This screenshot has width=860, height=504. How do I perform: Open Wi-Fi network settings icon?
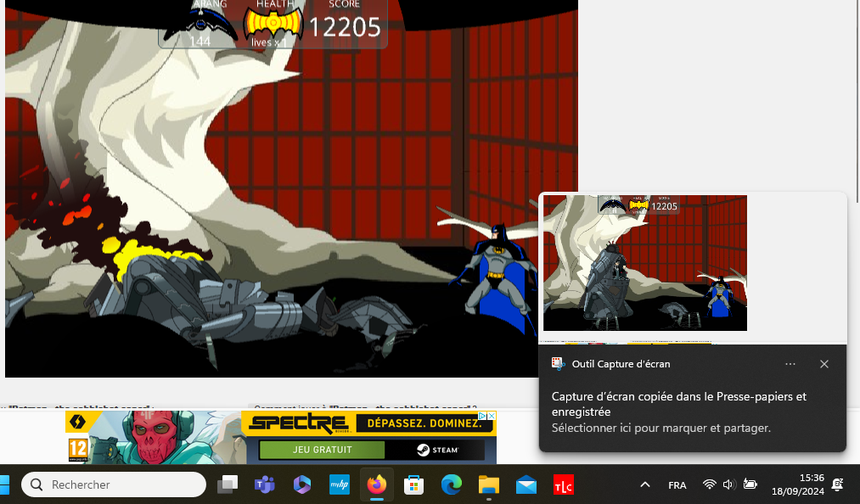pyautogui.click(x=709, y=484)
